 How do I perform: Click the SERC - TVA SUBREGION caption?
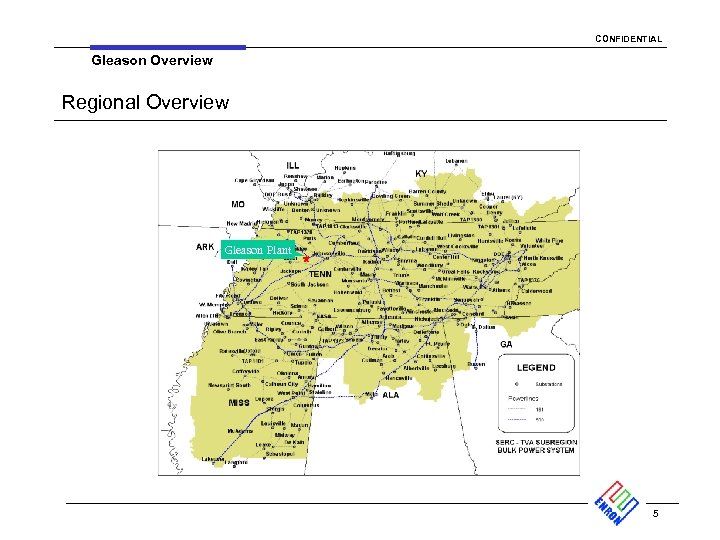tap(536, 442)
